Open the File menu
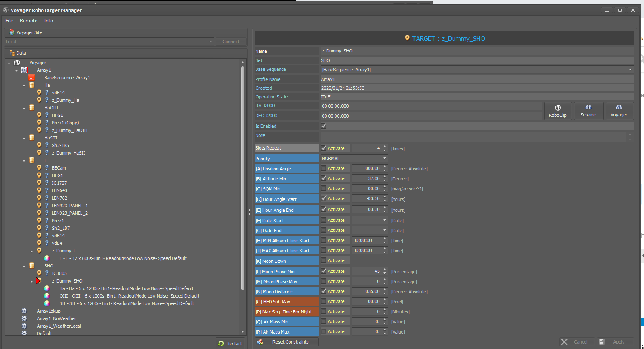 click(x=9, y=20)
